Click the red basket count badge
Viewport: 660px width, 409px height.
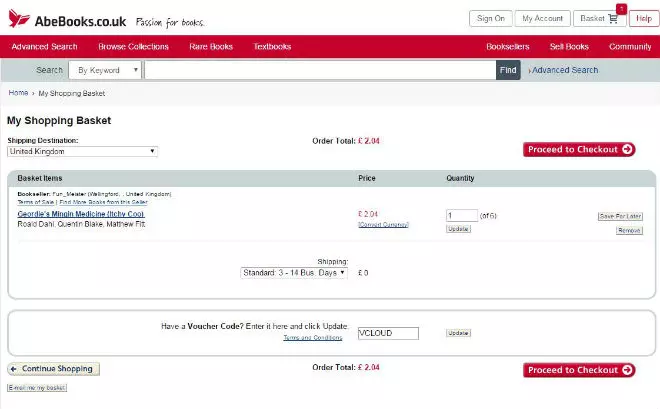pyautogui.click(x=621, y=9)
